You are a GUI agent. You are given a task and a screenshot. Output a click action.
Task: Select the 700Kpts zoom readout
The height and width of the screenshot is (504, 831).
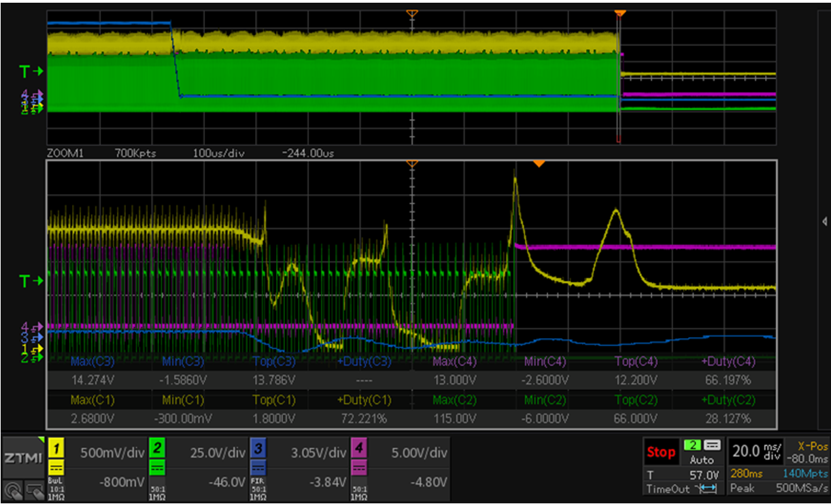pos(135,153)
